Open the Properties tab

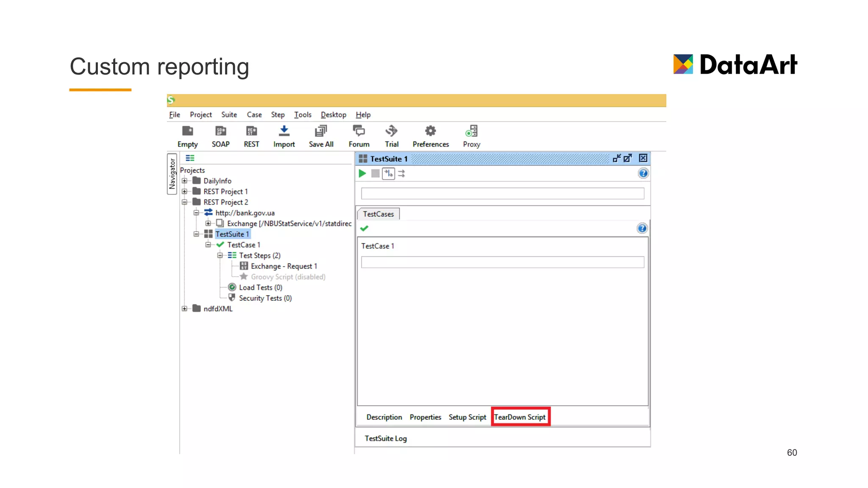click(x=425, y=417)
